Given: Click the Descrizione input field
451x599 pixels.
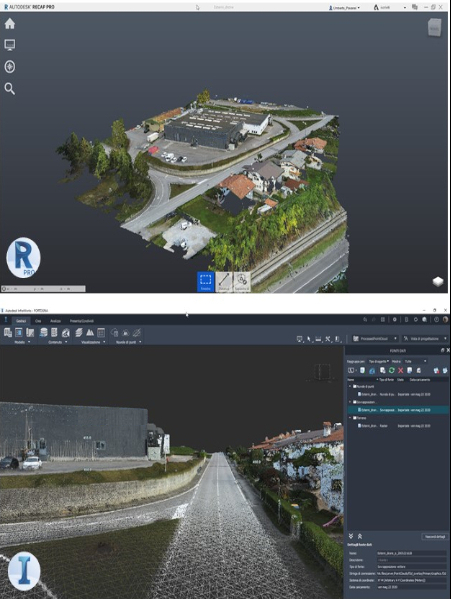Looking at the screenshot, I should tap(412, 560).
